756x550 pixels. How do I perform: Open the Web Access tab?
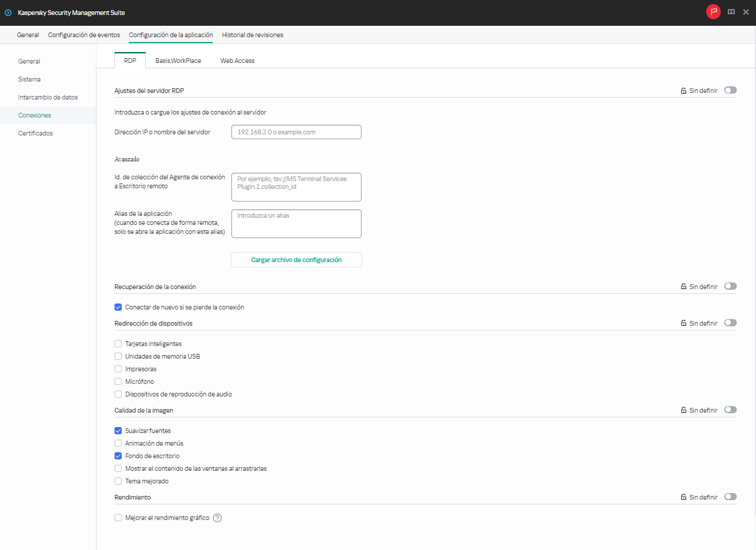click(237, 61)
